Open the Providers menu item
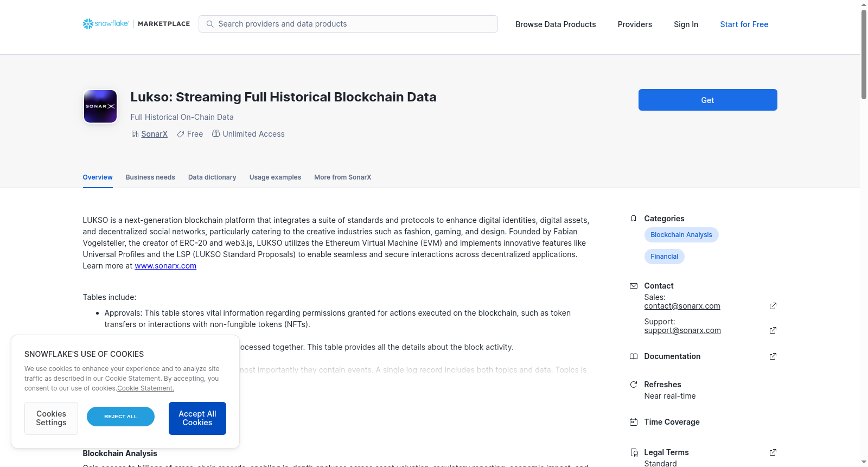The width and height of the screenshot is (868, 467). click(x=635, y=24)
